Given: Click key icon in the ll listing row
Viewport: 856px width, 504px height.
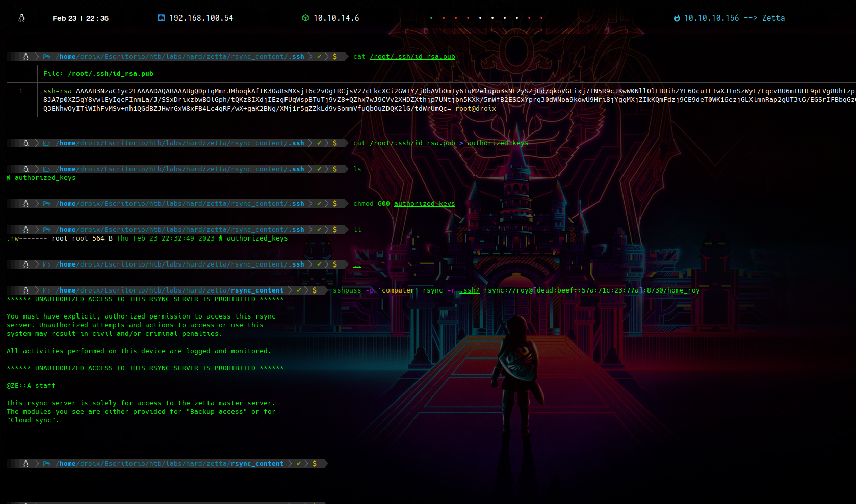Looking at the screenshot, I should 221,238.
